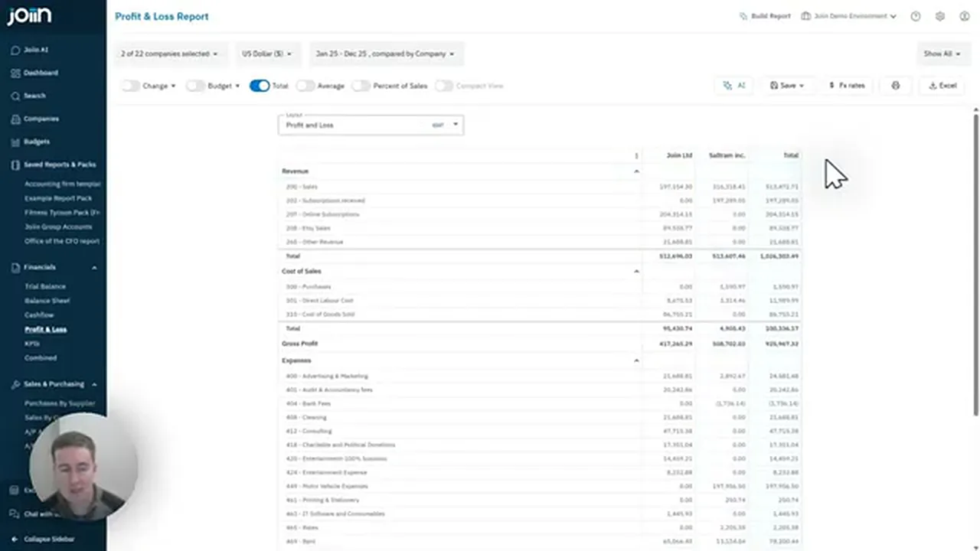980x551 pixels.
Task: Open the US Dollar currency dropdown
Action: (266, 54)
